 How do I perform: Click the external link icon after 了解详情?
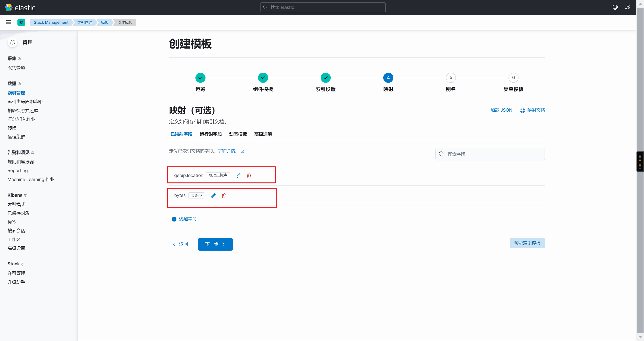[242, 151]
